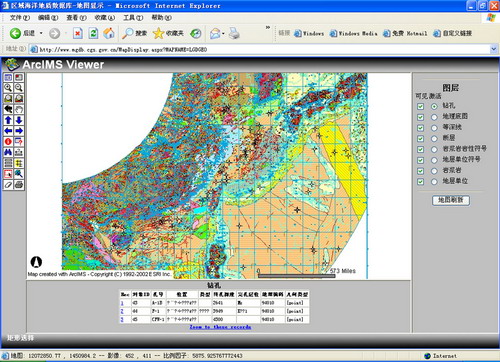Click the browser Stop button

pos(78,33)
